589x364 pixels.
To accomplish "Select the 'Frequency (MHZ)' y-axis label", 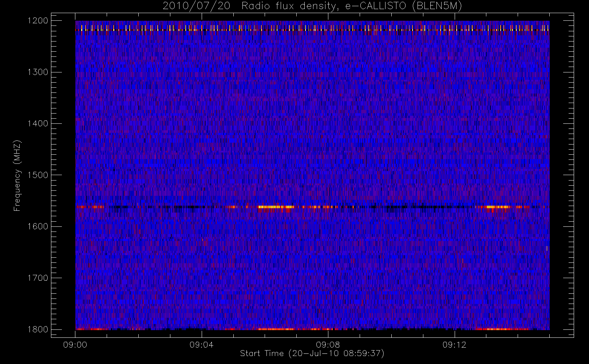I will (x=17, y=175).
